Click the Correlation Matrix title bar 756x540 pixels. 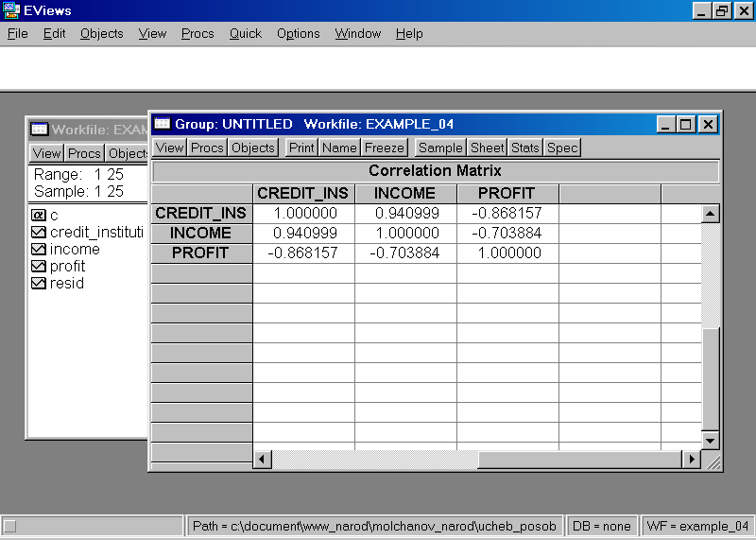point(436,171)
